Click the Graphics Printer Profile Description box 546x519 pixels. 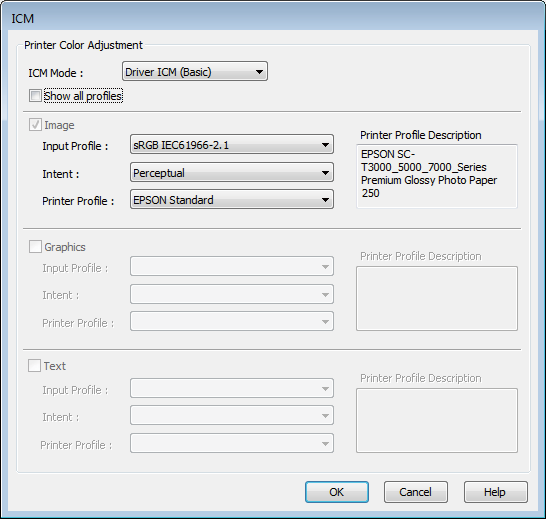click(x=437, y=299)
